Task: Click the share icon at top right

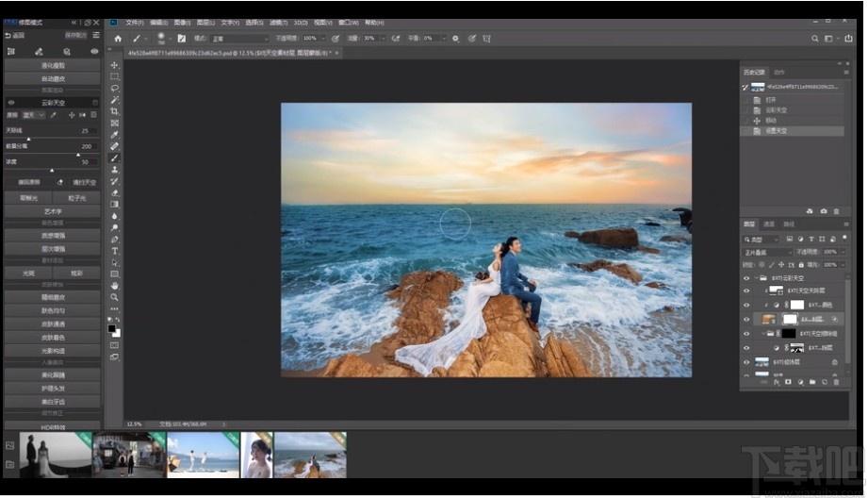Action: coord(848,39)
